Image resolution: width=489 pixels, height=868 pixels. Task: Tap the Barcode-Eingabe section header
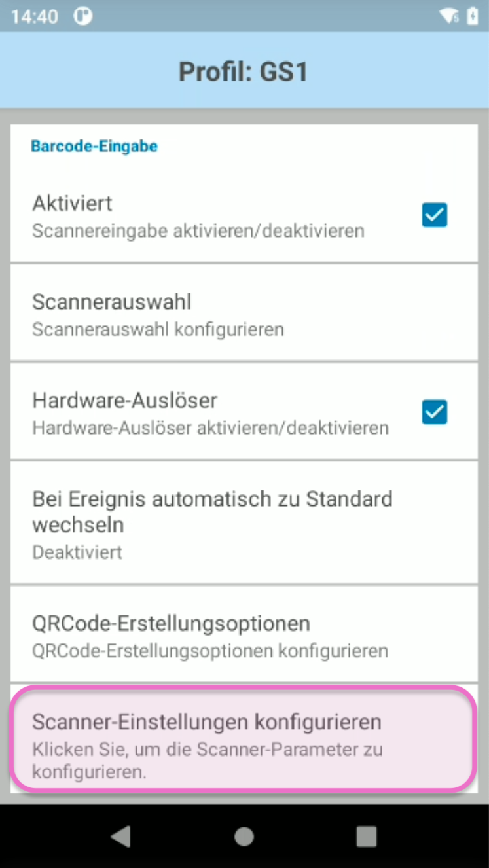coord(94,146)
